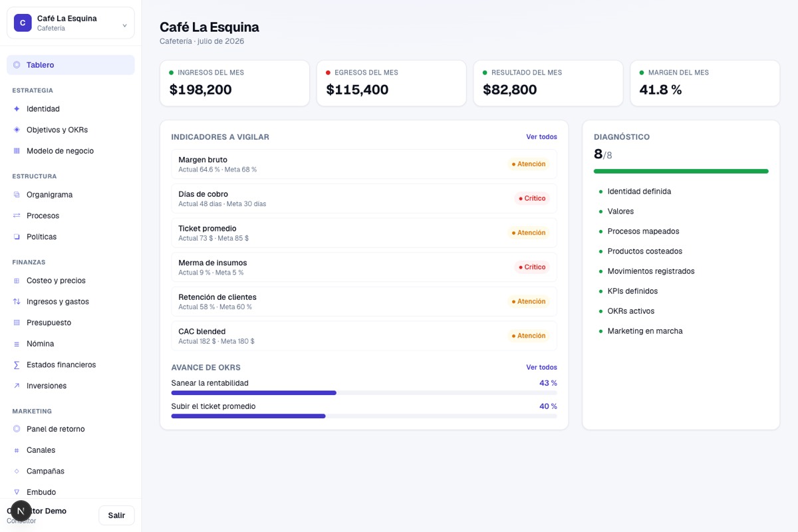Open the Días de cobro indicator row

pyautogui.click(x=364, y=198)
